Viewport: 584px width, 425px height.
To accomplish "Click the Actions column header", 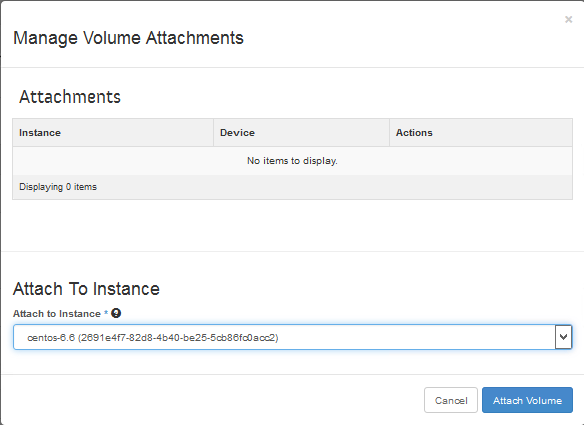I will pos(414,133).
